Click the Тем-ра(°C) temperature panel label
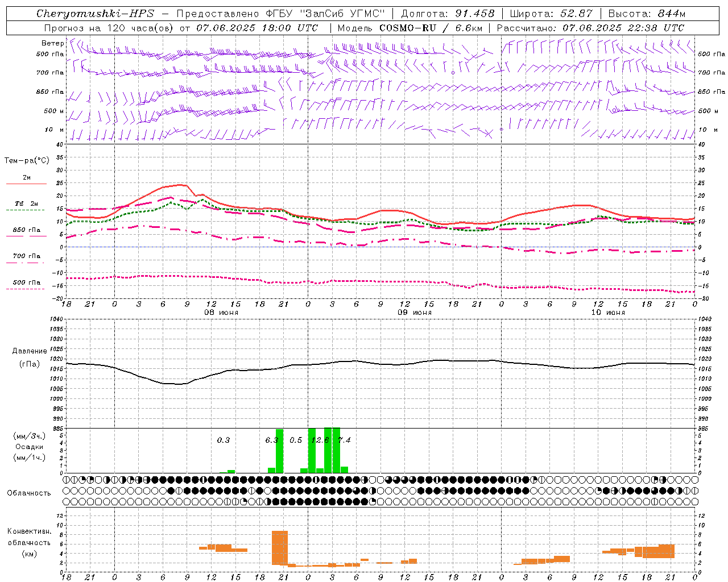The image size is (728, 582). pos(27,161)
